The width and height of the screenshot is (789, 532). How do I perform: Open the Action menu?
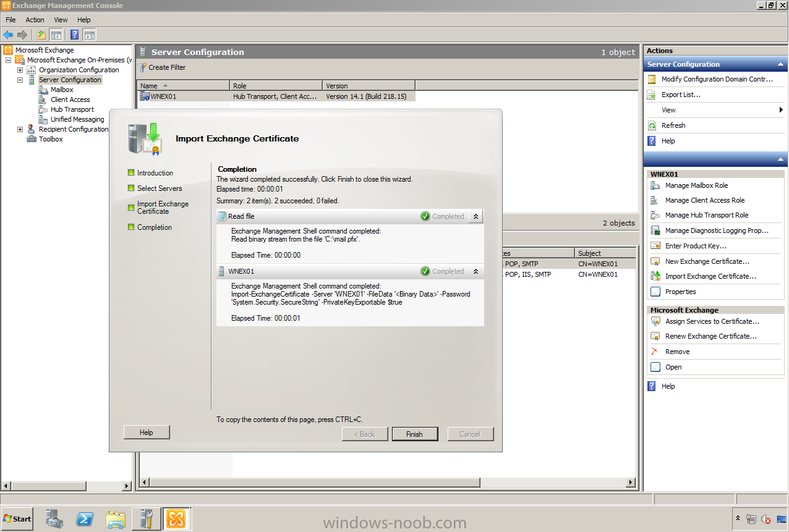pos(35,20)
